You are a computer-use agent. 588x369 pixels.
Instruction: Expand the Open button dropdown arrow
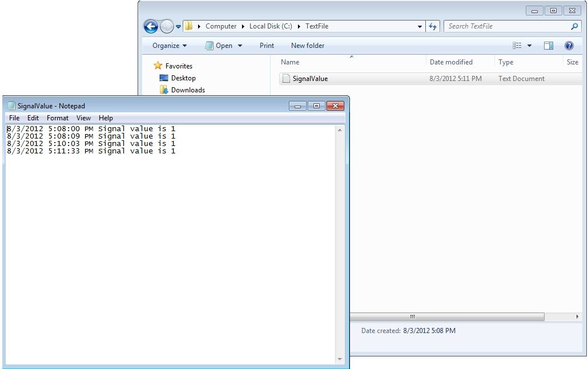[x=240, y=45]
